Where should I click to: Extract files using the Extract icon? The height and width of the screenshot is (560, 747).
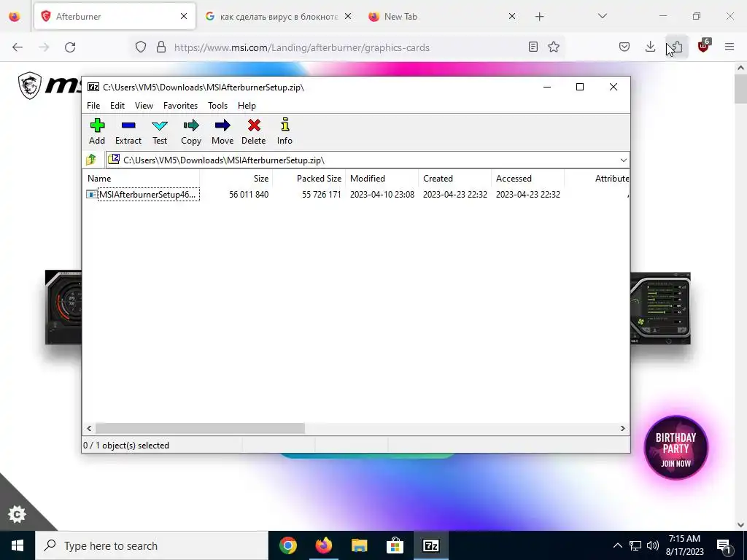tap(128, 131)
